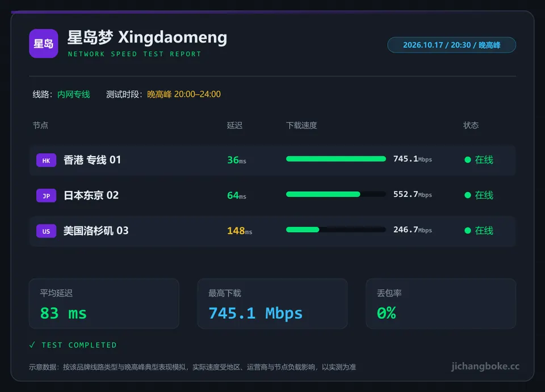Select the US region badge
The height and width of the screenshot is (392, 545).
click(46, 231)
